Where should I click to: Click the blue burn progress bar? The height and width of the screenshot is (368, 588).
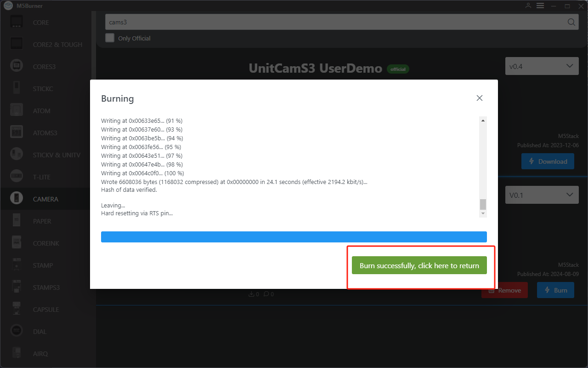[294, 237]
